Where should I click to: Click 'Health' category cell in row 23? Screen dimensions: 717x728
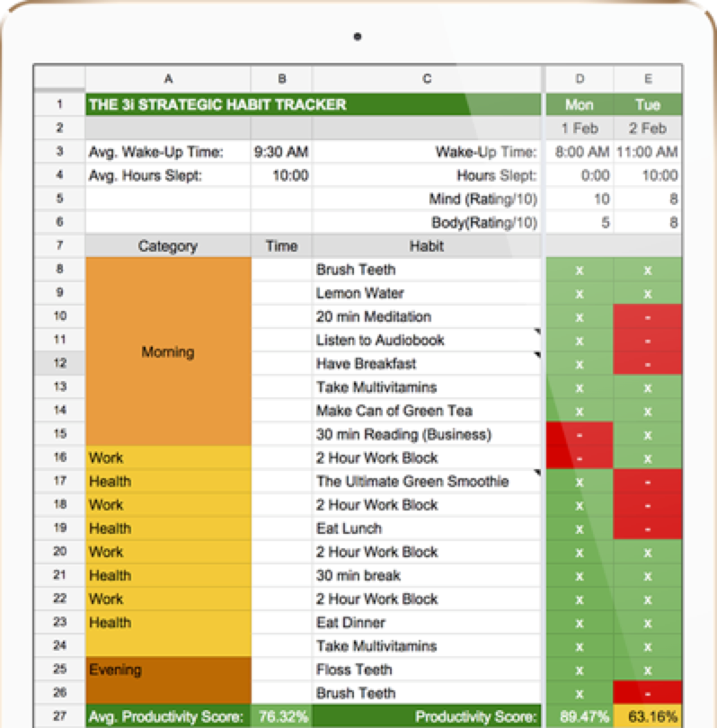pyautogui.click(x=168, y=623)
